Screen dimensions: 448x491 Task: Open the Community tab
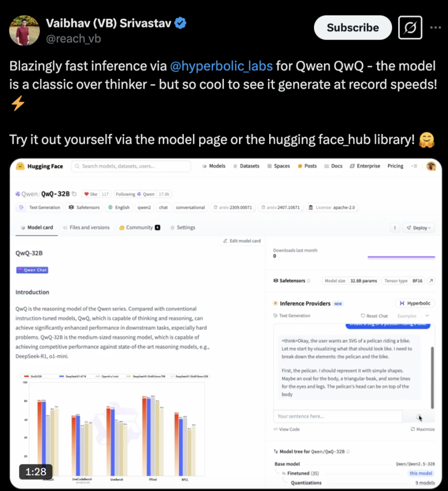[x=140, y=228]
